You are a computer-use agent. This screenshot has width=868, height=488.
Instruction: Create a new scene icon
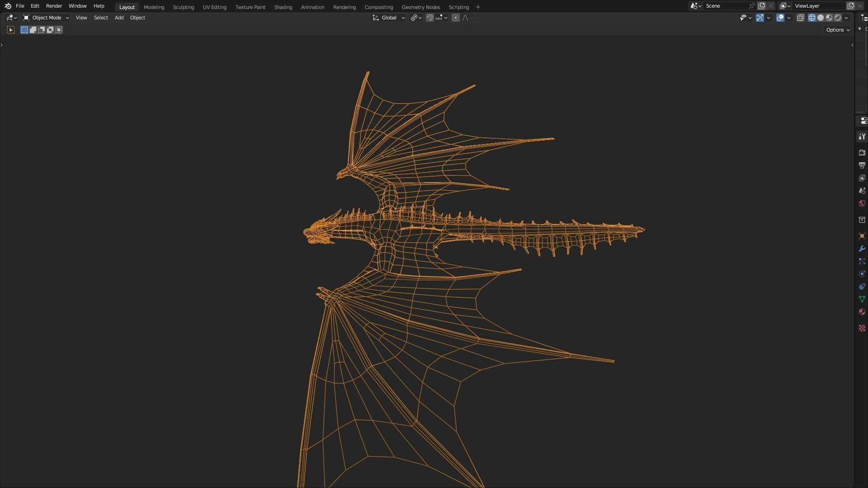(x=762, y=6)
